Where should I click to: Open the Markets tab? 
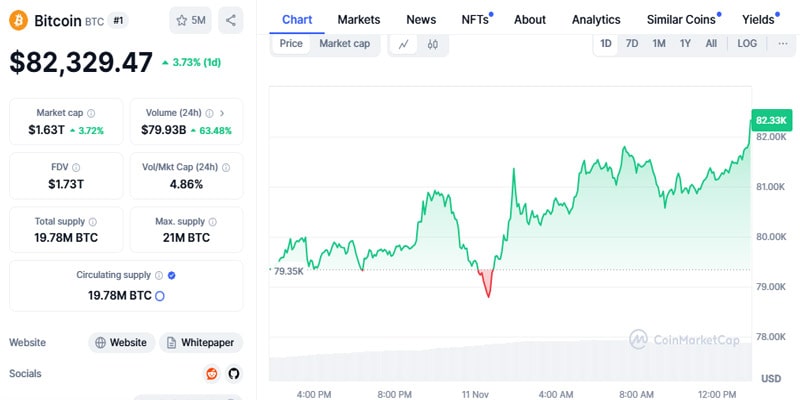pyautogui.click(x=359, y=20)
